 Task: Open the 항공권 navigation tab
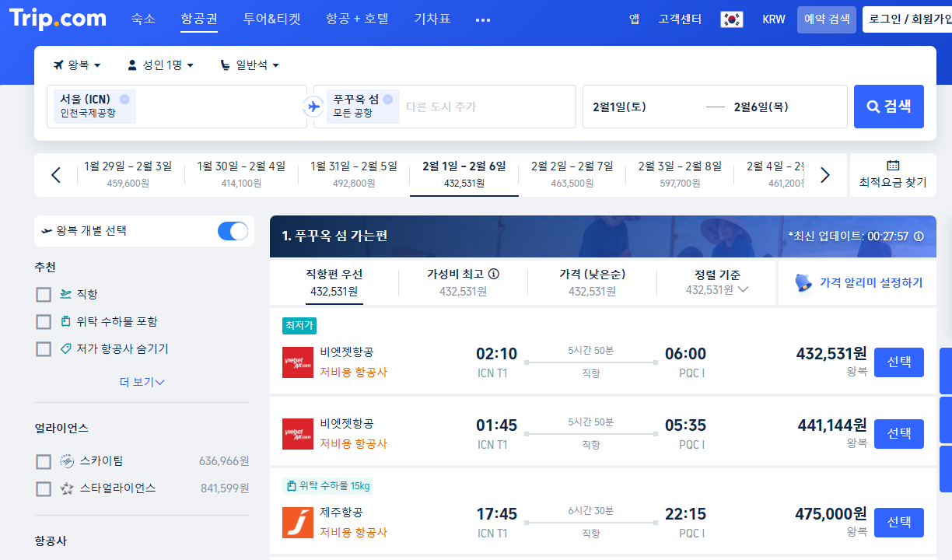(x=199, y=19)
